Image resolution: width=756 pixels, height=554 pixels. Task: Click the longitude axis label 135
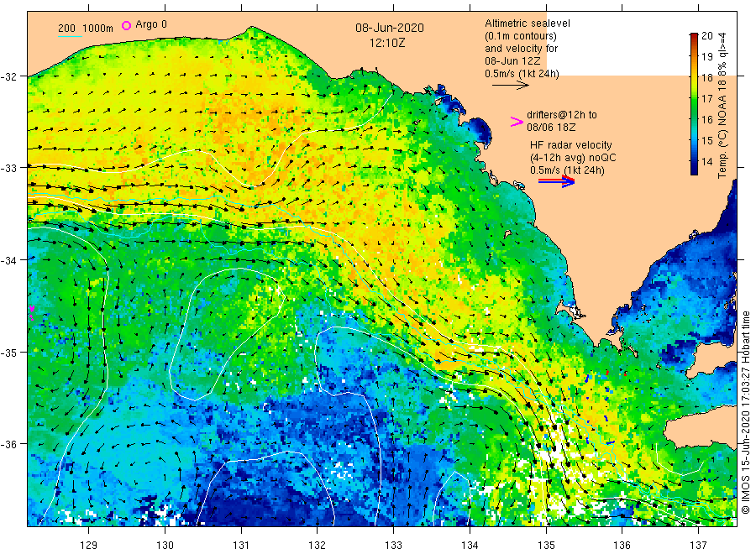(546, 545)
